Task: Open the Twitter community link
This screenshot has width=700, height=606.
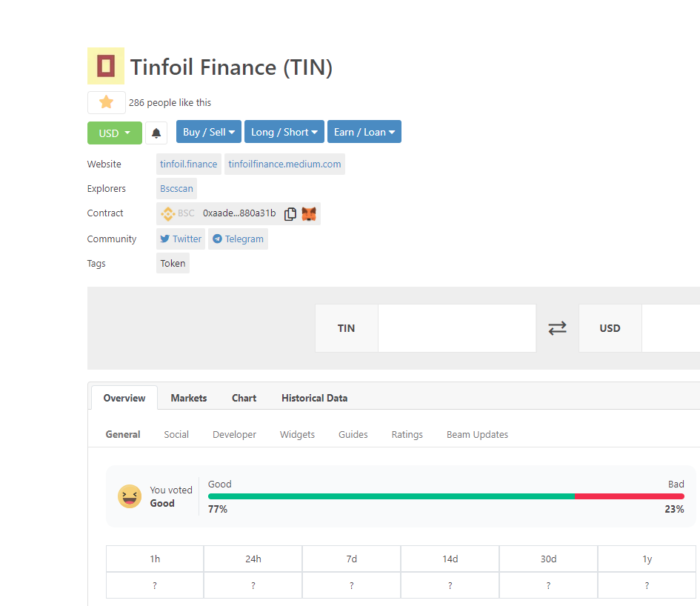Action: [181, 239]
